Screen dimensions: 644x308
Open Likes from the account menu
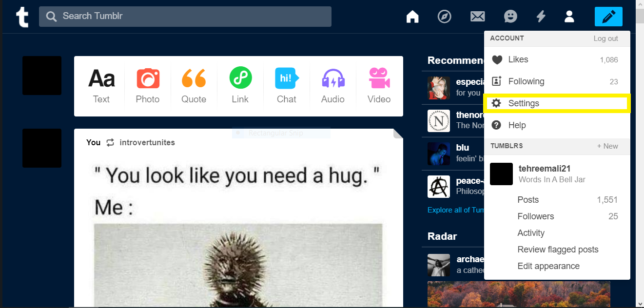557,59
